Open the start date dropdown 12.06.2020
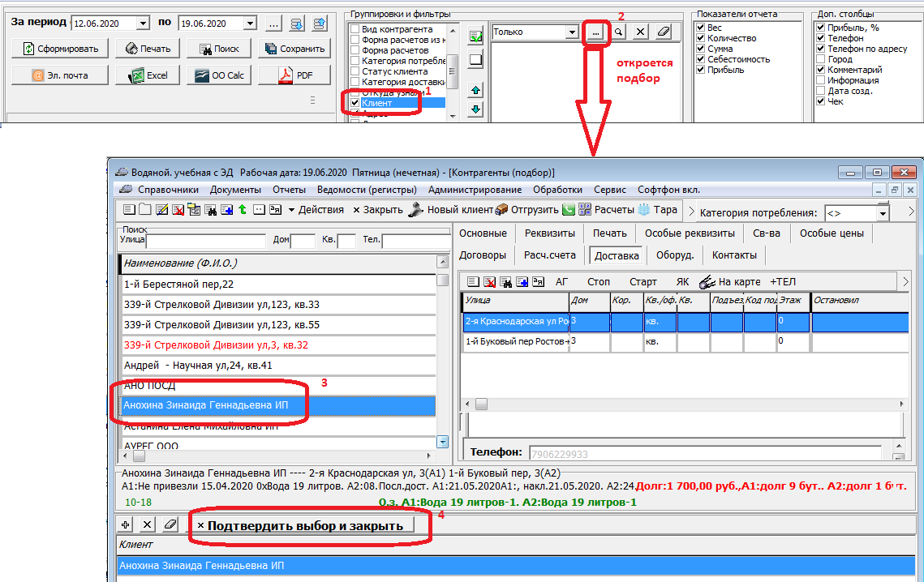Image resolution: width=924 pixels, height=582 pixels. pos(143,24)
